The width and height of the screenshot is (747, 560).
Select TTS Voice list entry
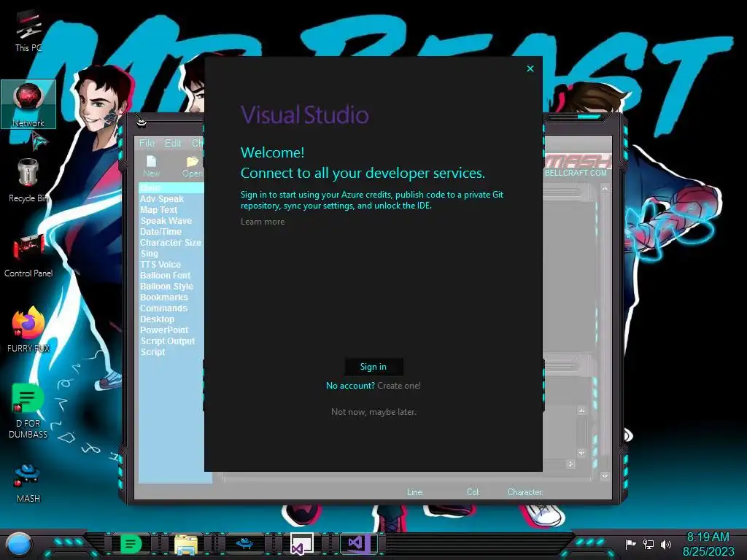point(160,265)
